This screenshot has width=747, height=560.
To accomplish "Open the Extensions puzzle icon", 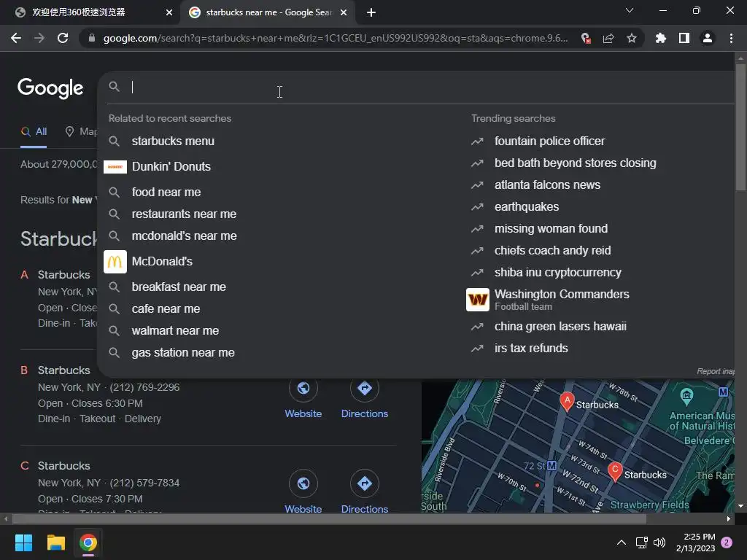I will 660,38.
